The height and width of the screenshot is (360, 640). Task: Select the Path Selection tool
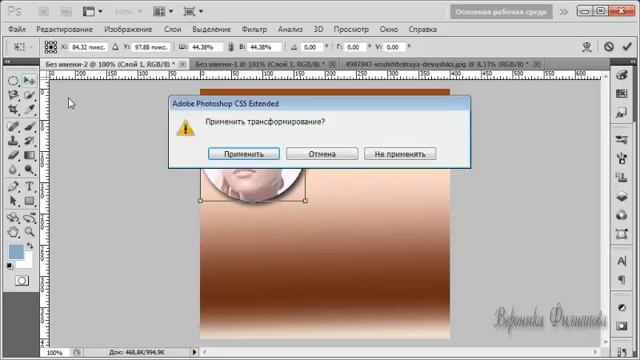(x=13, y=201)
